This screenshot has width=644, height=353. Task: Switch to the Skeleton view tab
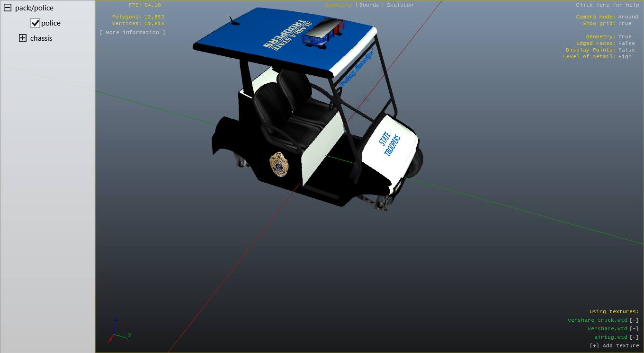400,5
